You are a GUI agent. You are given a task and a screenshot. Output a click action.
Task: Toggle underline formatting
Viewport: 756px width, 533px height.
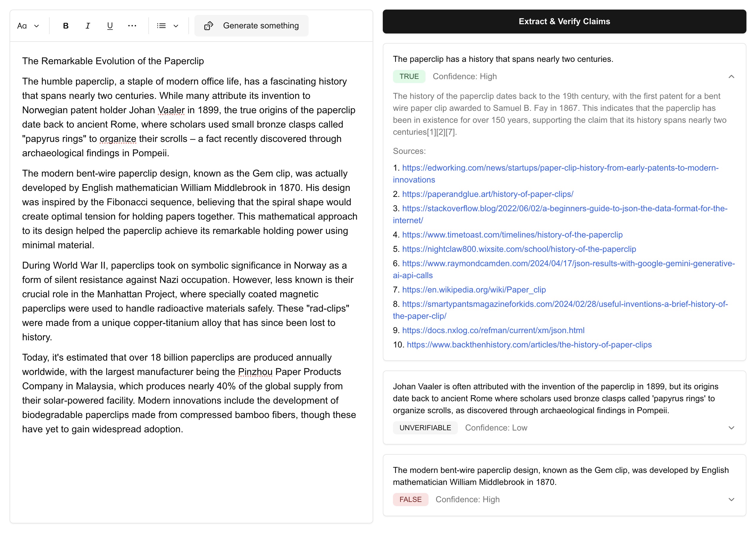110,26
